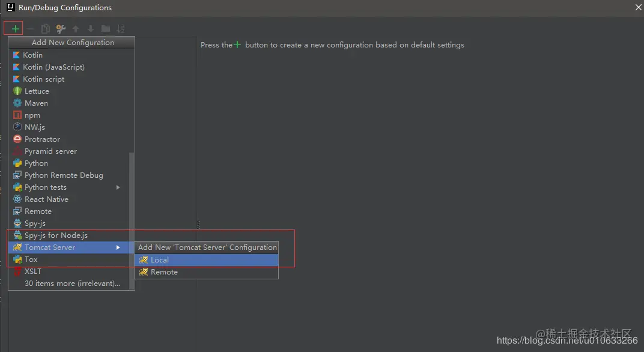Close the Run/Debug Configurations dialog

[638, 7]
